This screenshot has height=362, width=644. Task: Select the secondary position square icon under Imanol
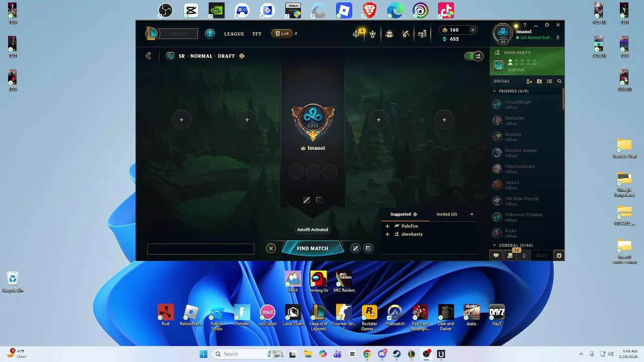pyautogui.click(x=319, y=200)
